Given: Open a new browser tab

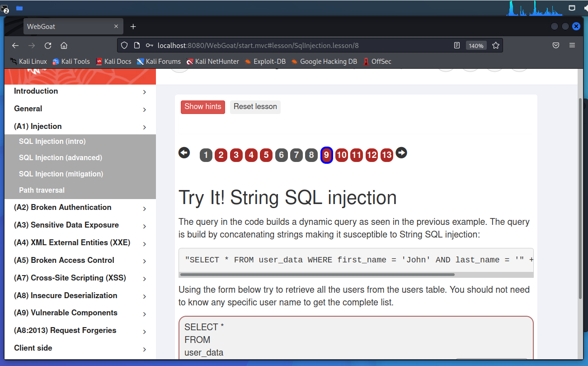Looking at the screenshot, I should [x=133, y=27].
